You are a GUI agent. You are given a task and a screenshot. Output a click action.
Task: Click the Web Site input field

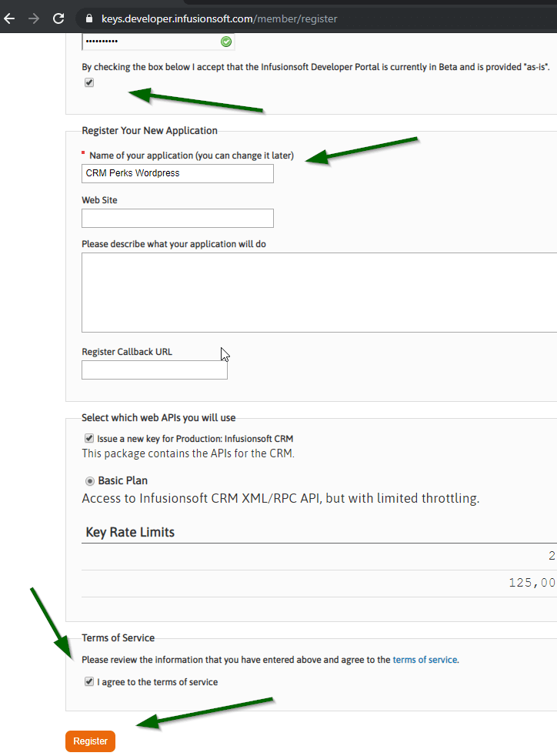[x=177, y=219]
